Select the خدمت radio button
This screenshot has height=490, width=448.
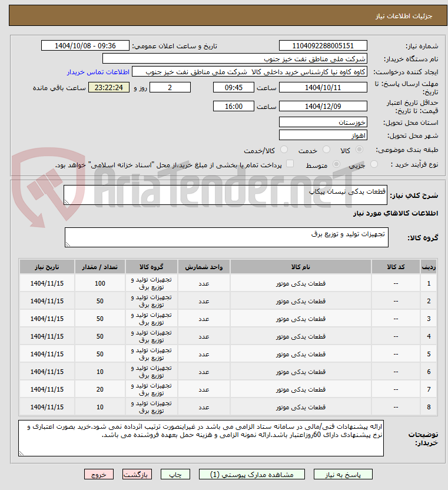click(326, 150)
